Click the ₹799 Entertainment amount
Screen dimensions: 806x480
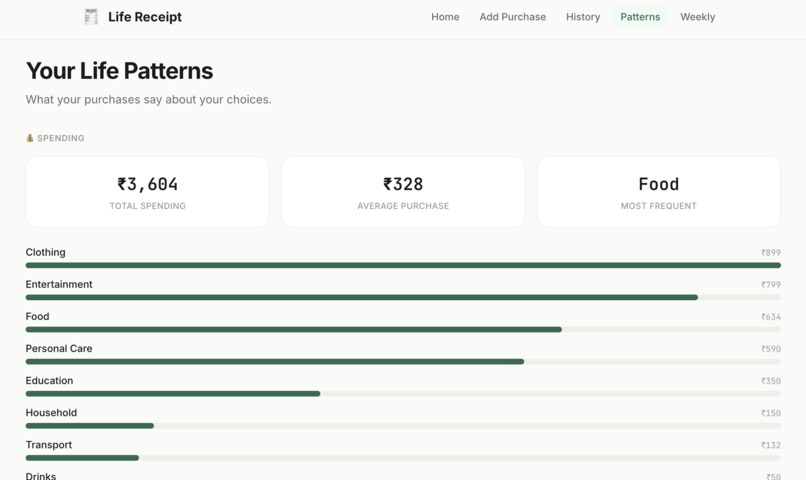771,285
